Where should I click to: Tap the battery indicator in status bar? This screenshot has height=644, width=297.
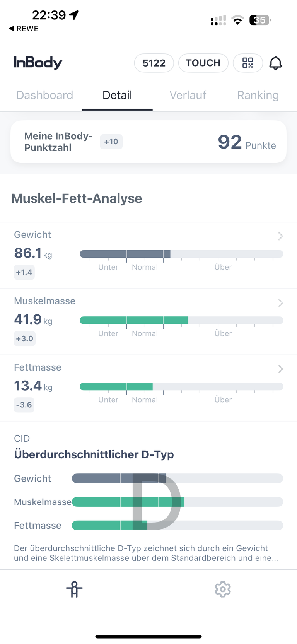tap(260, 20)
